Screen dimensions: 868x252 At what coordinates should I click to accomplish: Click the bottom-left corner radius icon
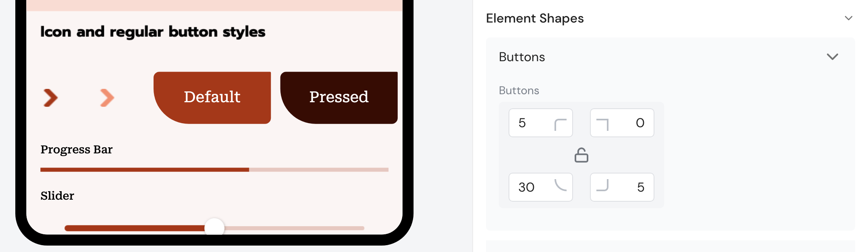tap(560, 185)
